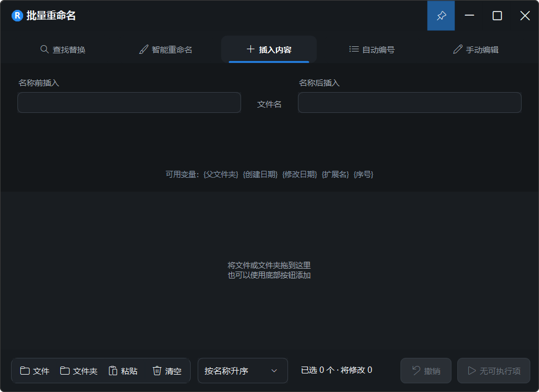Add files with the 文件 button
This screenshot has height=392, width=539.
(35, 371)
